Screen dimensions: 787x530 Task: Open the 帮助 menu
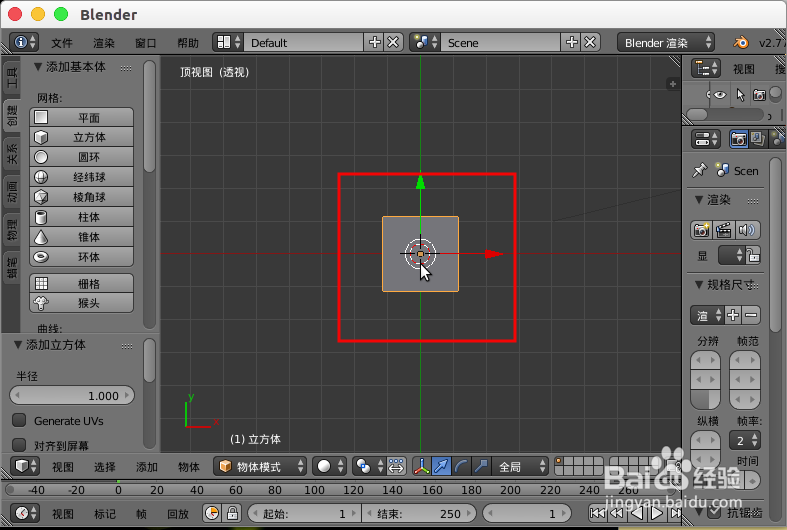[188, 43]
